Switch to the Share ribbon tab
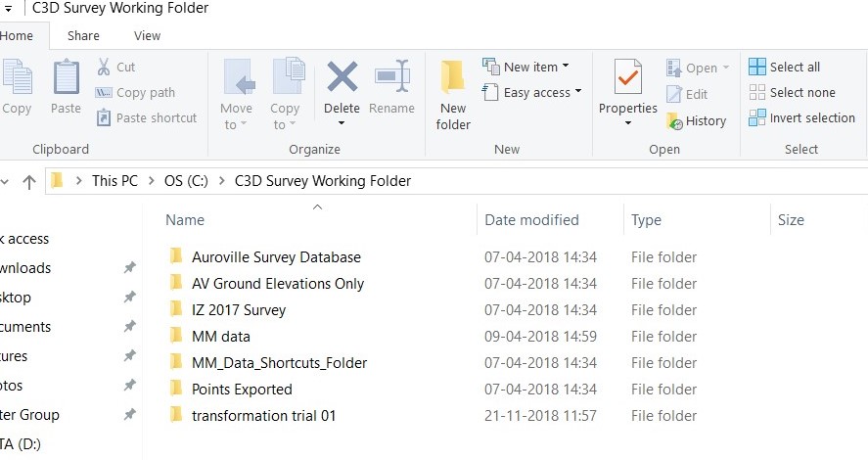Image resolution: width=868 pixels, height=460 pixels. pos(83,35)
